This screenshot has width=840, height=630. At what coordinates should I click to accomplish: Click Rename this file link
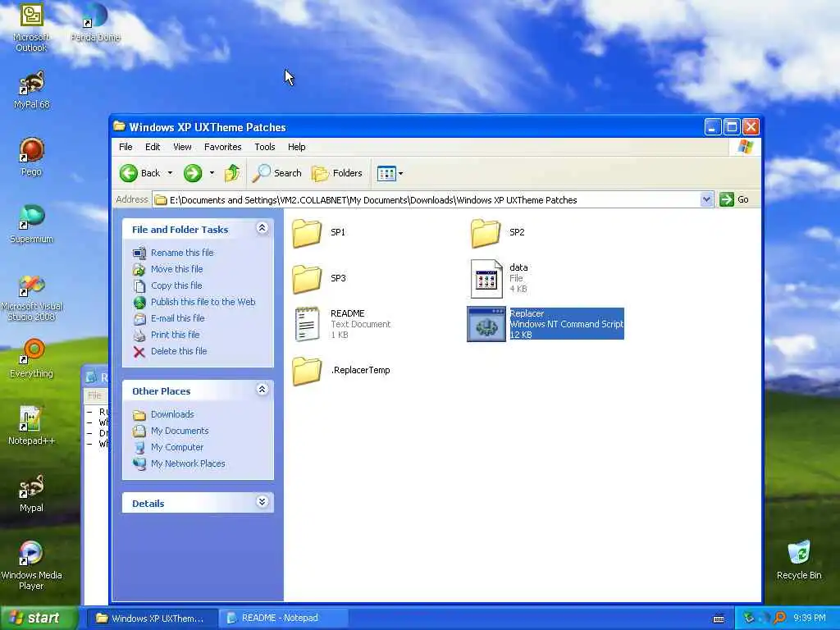click(182, 253)
